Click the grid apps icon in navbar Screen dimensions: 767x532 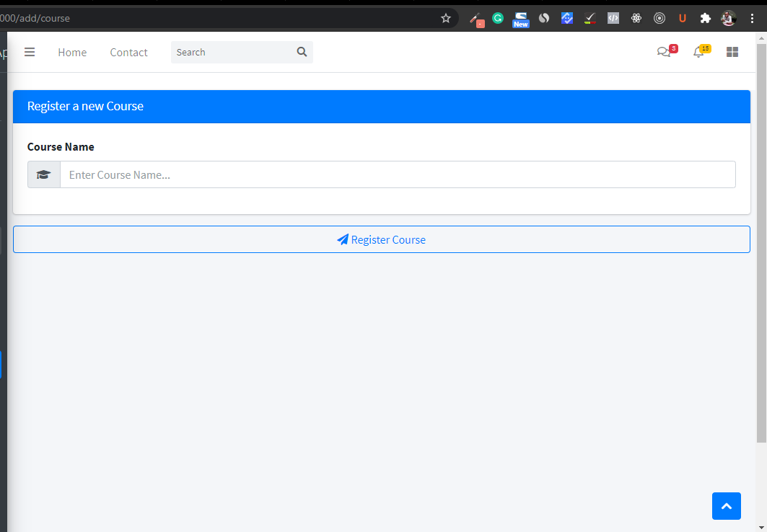point(732,51)
